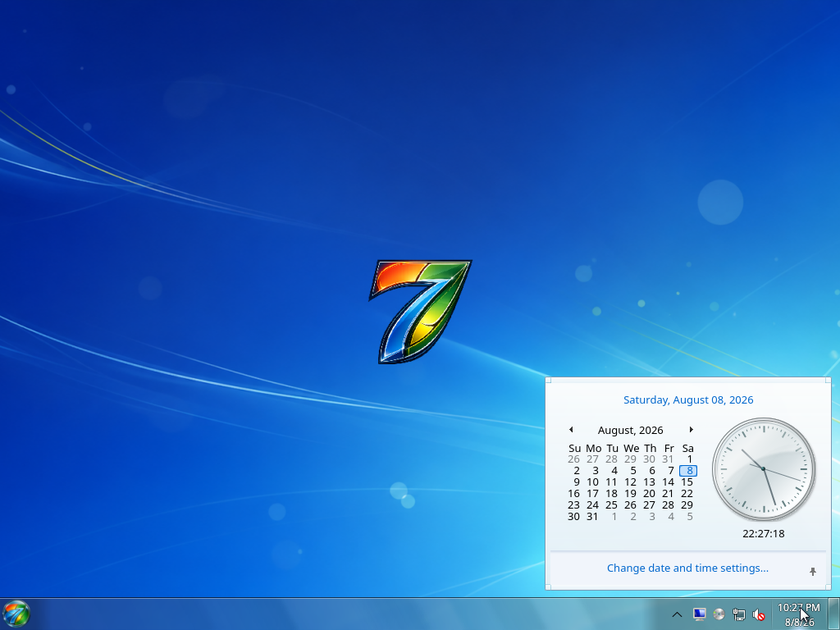The width and height of the screenshot is (840, 630).
Task: Click the We weekday column header
Action: pos(631,449)
